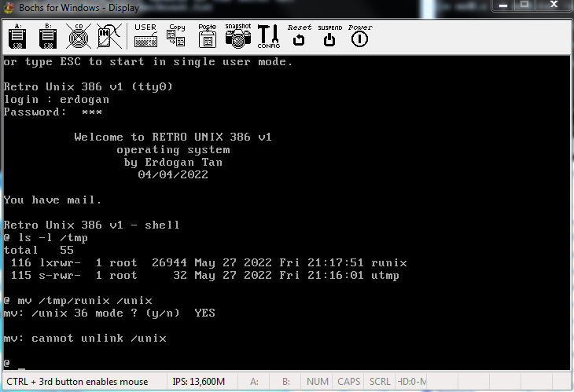Click SCRL indicator in status bar
This screenshot has width=574, height=392.
pyautogui.click(x=380, y=382)
